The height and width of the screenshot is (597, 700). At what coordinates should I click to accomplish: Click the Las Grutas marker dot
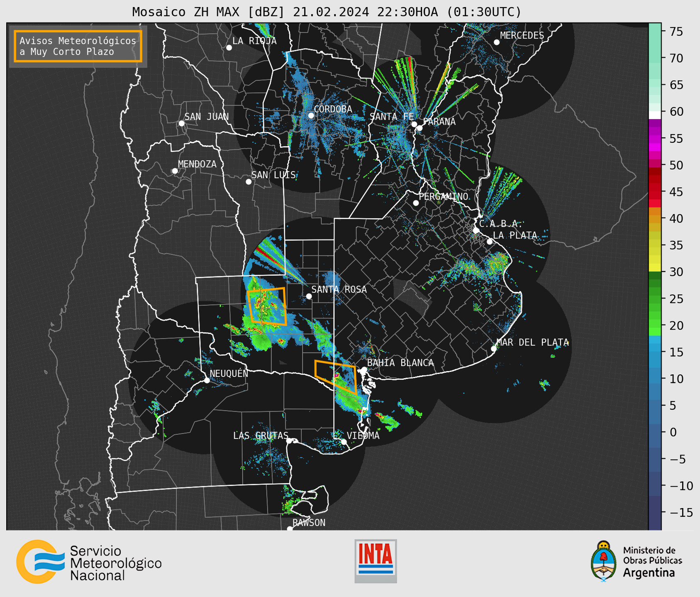[x=289, y=441]
